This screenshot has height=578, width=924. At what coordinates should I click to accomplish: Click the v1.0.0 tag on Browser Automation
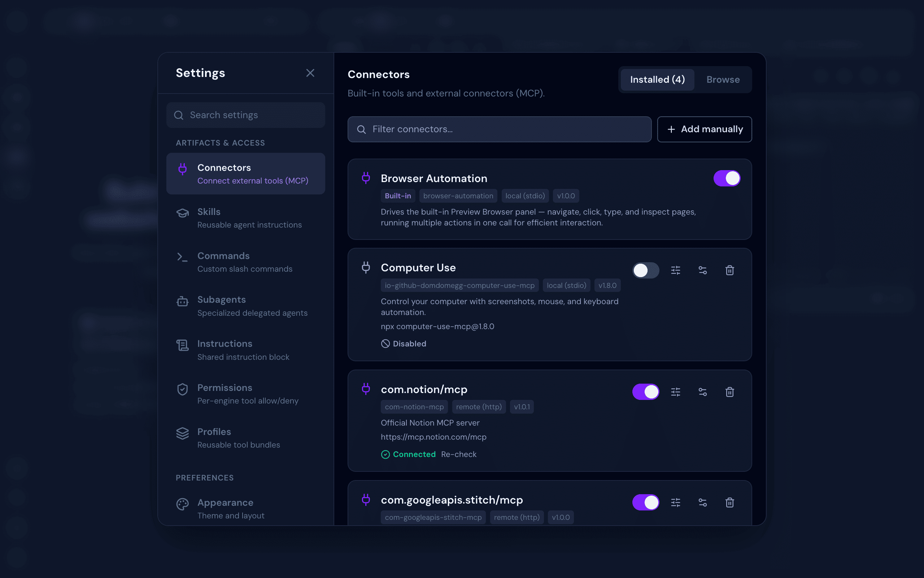tap(566, 196)
